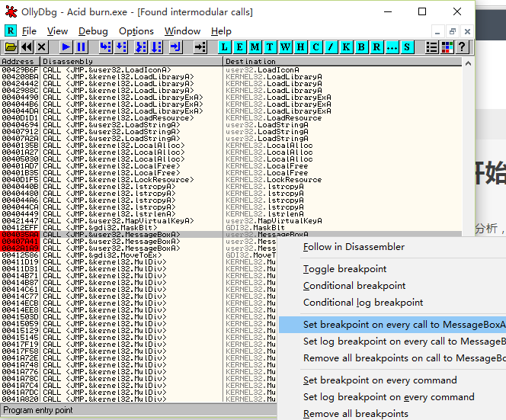506x420 pixels.
Task: Open the View menu
Action: [x=57, y=31]
